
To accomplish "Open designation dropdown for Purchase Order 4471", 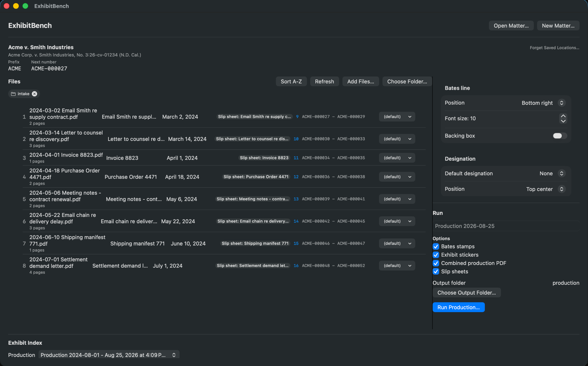I will pyautogui.click(x=397, y=177).
